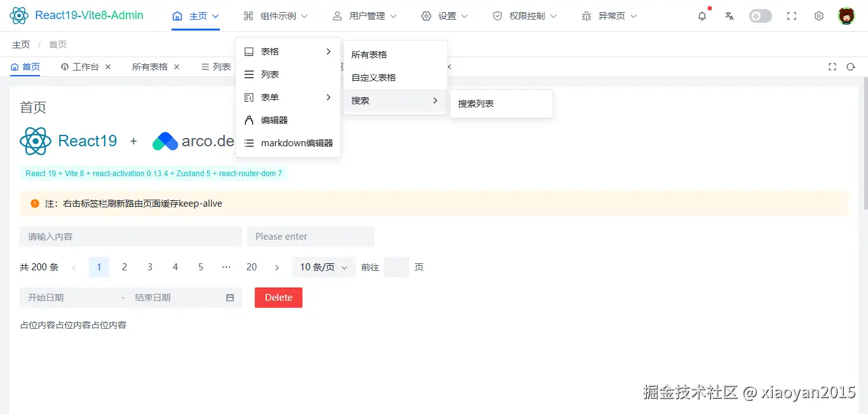
Task: Enter fullscreen via the header icon
Action: [x=792, y=16]
